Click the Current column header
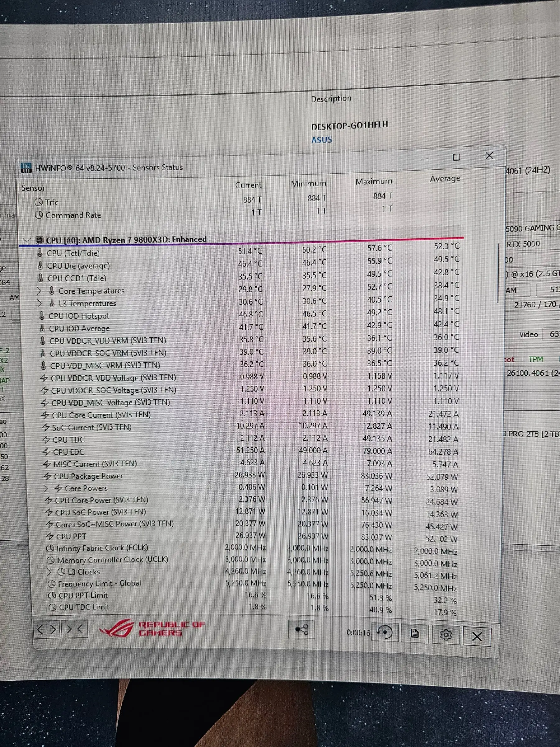 (x=248, y=185)
